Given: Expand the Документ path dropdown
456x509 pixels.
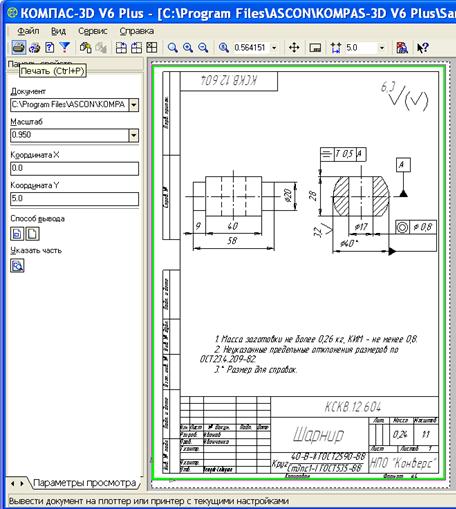Looking at the screenshot, I should (x=134, y=105).
